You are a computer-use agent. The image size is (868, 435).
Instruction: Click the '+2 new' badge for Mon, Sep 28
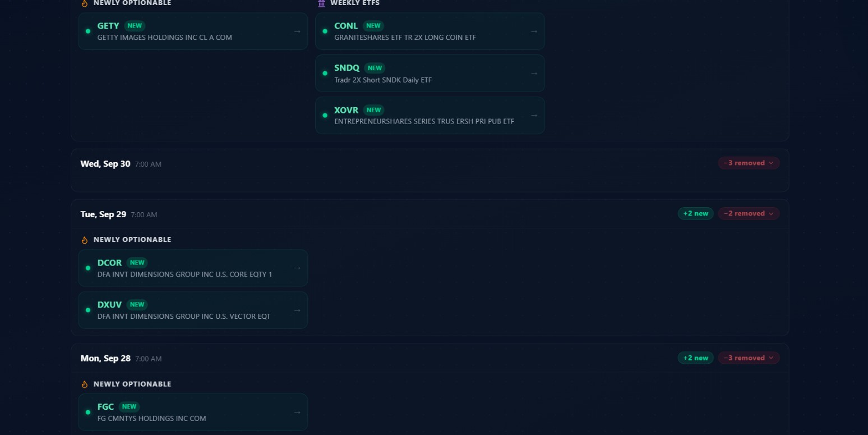click(696, 358)
